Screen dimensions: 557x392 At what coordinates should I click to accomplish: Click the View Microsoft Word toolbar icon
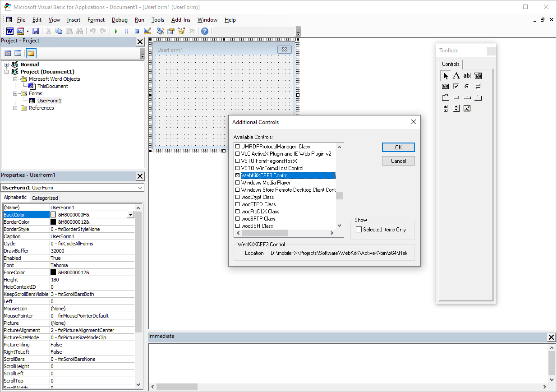(x=9, y=31)
